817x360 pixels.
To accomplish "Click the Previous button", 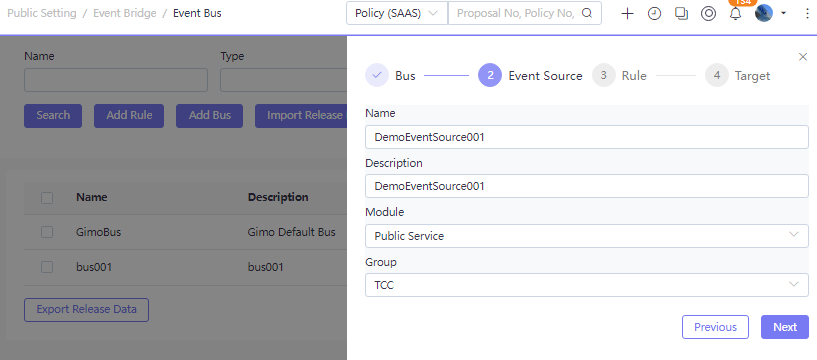I will click(x=715, y=327).
